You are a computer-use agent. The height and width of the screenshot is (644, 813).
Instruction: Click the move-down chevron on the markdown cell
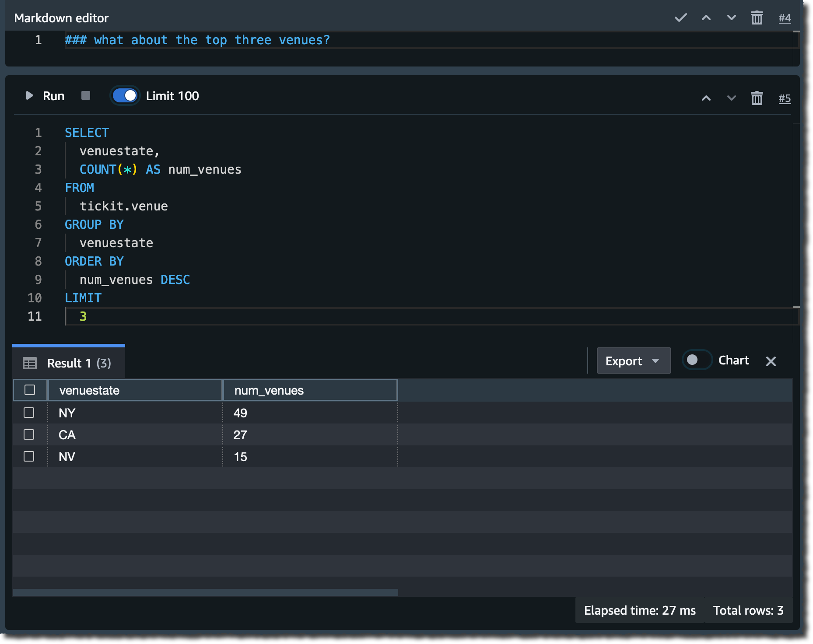[x=730, y=18]
